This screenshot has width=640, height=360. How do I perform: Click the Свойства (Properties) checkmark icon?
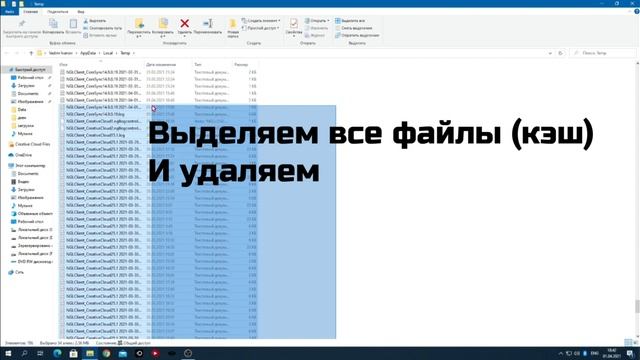tap(293, 24)
